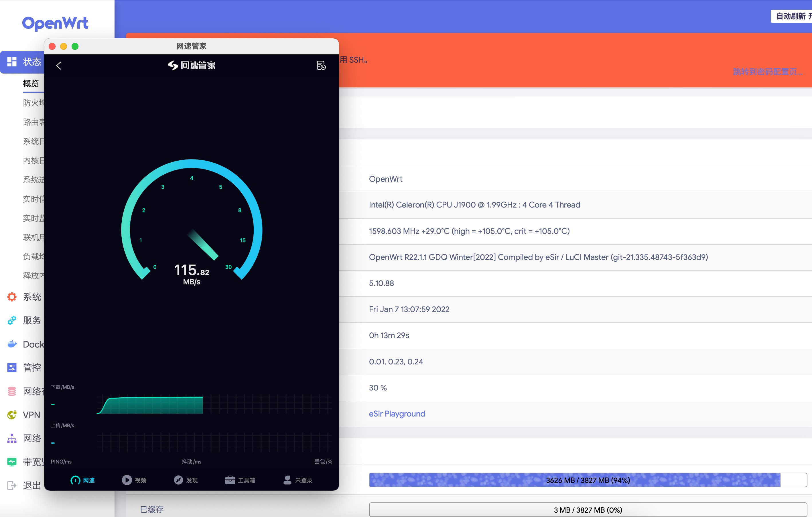Viewport: 812px width, 517px height.
Task: Click the 跳转到密码配置页 link
Action: click(768, 72)
